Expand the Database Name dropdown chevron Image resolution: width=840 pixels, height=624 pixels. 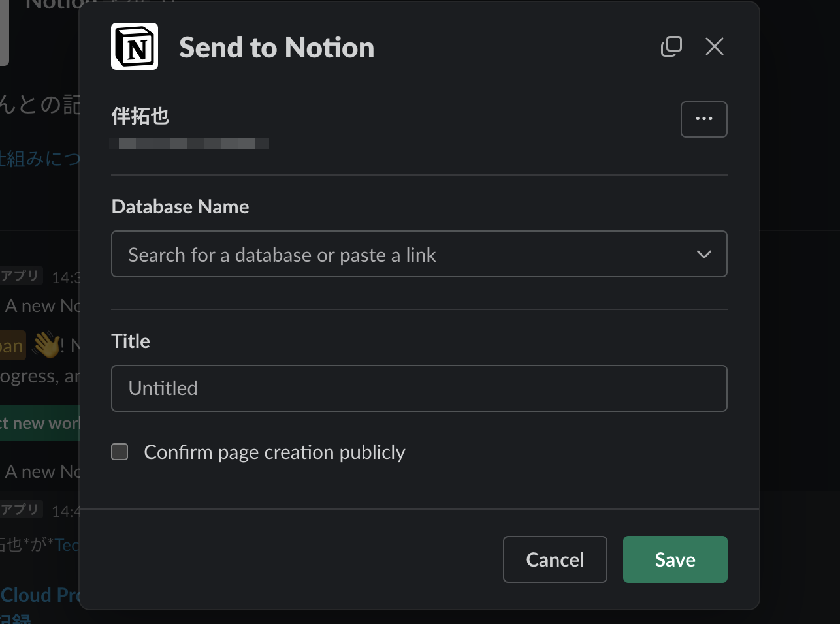704,255
